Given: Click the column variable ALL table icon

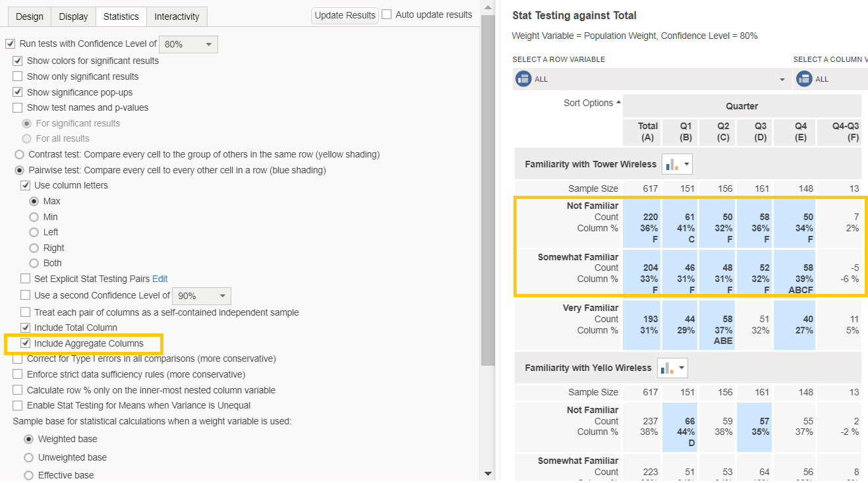Looking at the screenshot, I should point(804,79).
